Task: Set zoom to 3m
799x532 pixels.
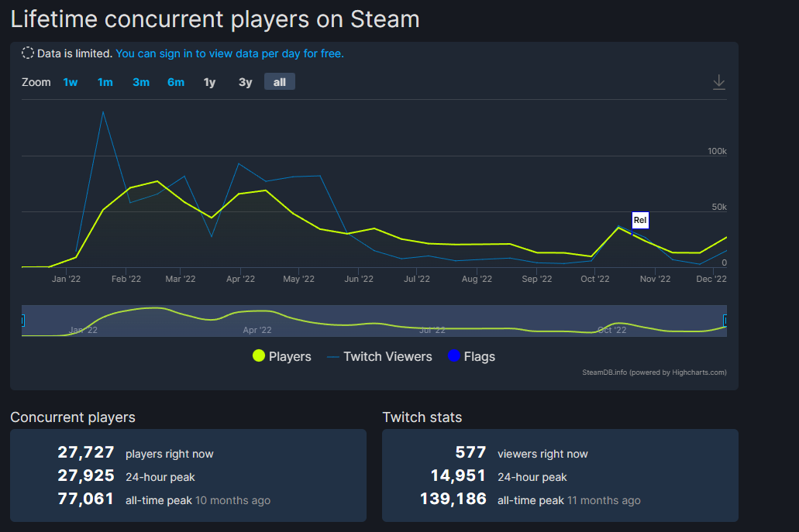Action: pyautogui.click(x=140, y=82)
